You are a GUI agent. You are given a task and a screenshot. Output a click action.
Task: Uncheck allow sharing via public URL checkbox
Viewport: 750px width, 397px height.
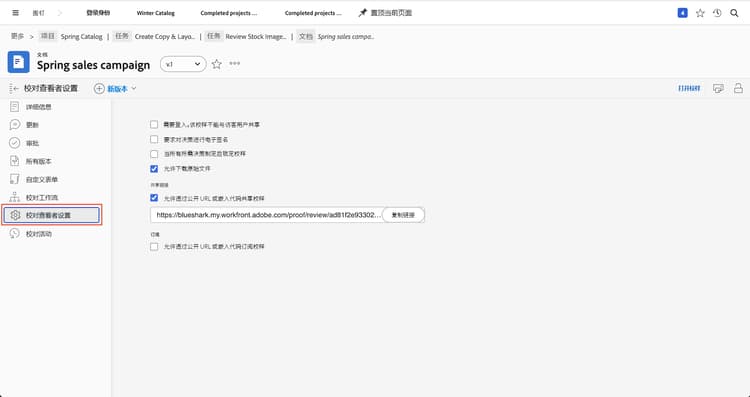pos(154,198)
